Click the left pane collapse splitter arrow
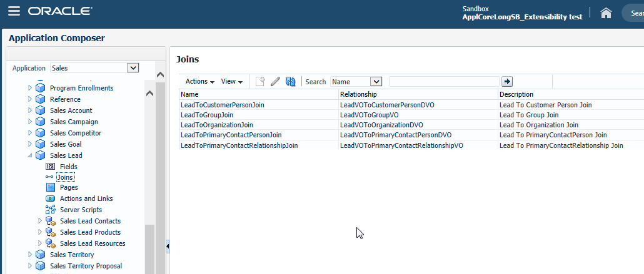 pyautogui.click(x=168, y=247)
